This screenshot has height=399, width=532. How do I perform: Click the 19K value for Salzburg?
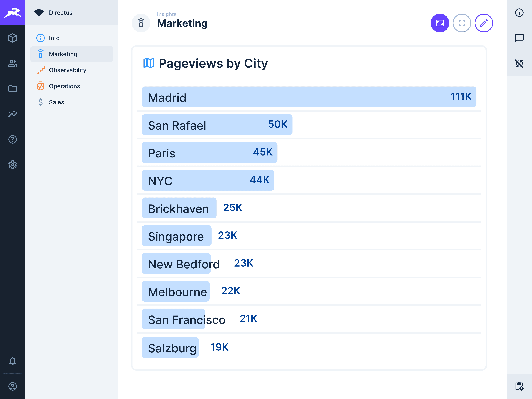pyautogui.click(x=219, y=347)
